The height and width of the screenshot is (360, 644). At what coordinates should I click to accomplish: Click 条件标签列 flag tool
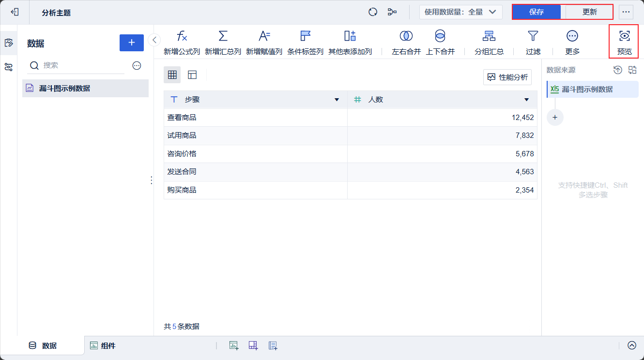pos(305,43)
